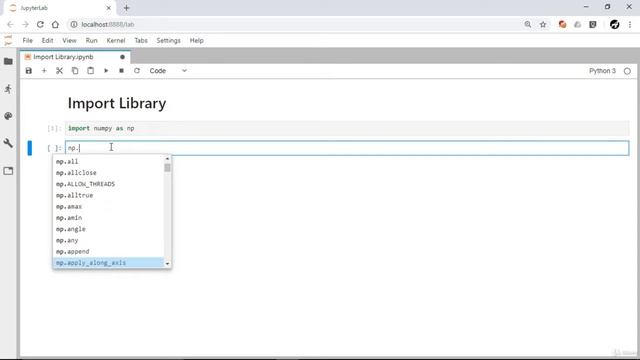Open the View menu
640x360 pixels.
click(x=69, y=40)
